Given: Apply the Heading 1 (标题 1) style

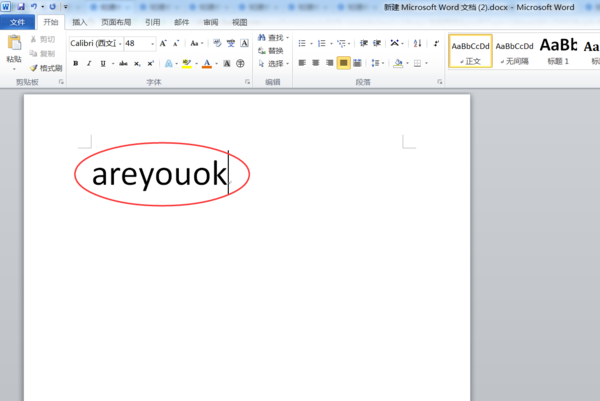Looking at the screenshot, I should (558, 50).
